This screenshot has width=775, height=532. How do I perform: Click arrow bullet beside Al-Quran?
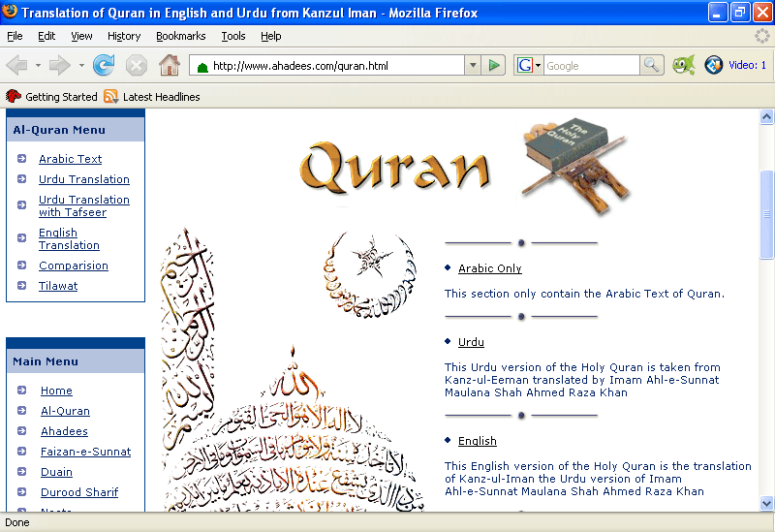coord(21,411)
